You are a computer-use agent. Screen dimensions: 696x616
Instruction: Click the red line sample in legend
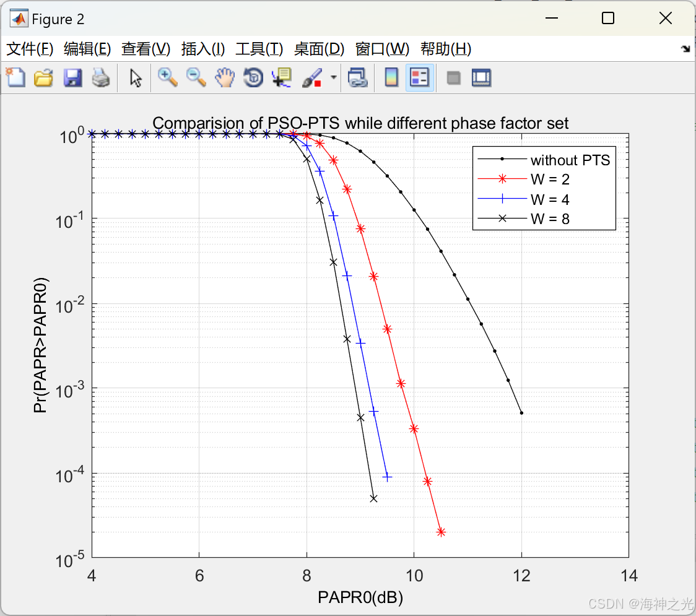point(502,179)
